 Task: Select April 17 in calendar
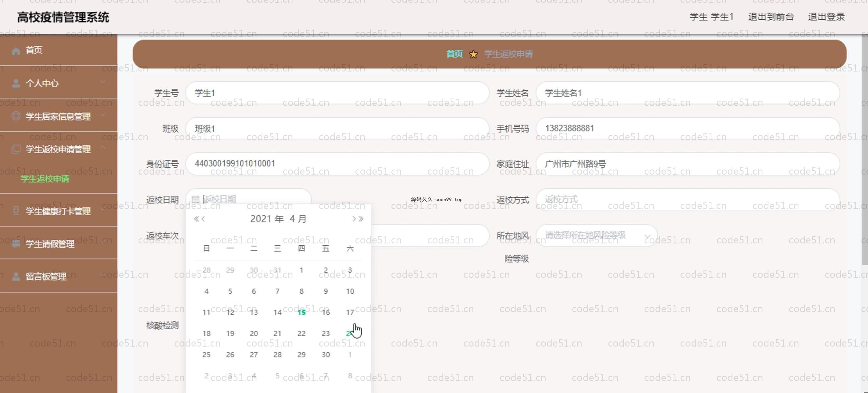point(350,312)
